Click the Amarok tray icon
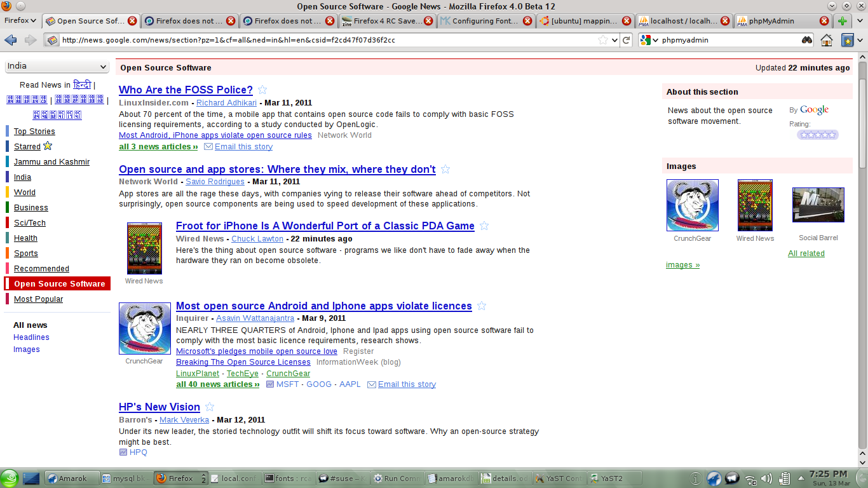868x488 pixels. pyautogui.click(x=714, y=478)
